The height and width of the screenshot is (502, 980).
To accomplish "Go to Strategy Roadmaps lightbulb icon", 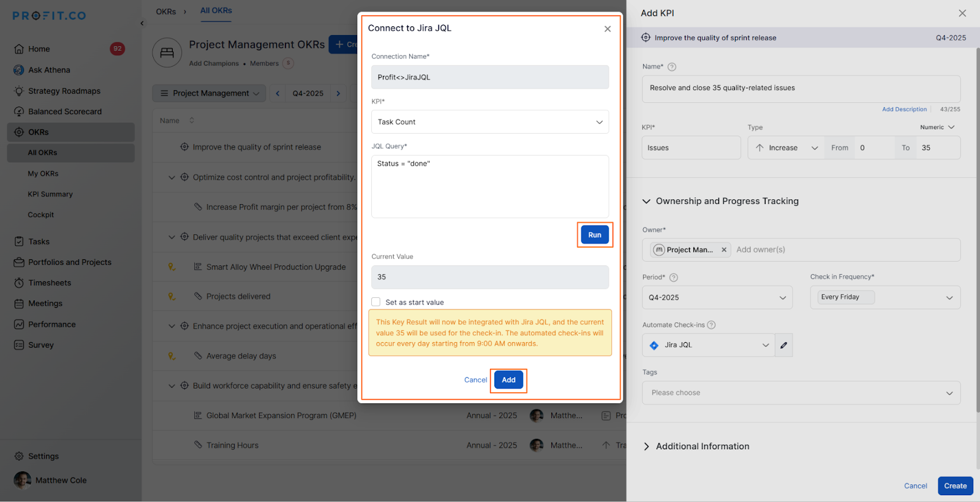I will click(x=19, y=91).
